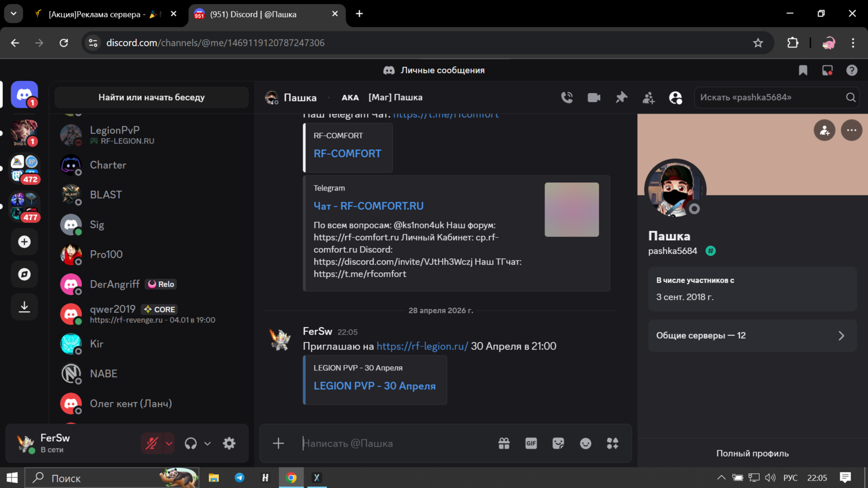Open Discord help icon
This screenshot has width=868, height=488.
852,70
